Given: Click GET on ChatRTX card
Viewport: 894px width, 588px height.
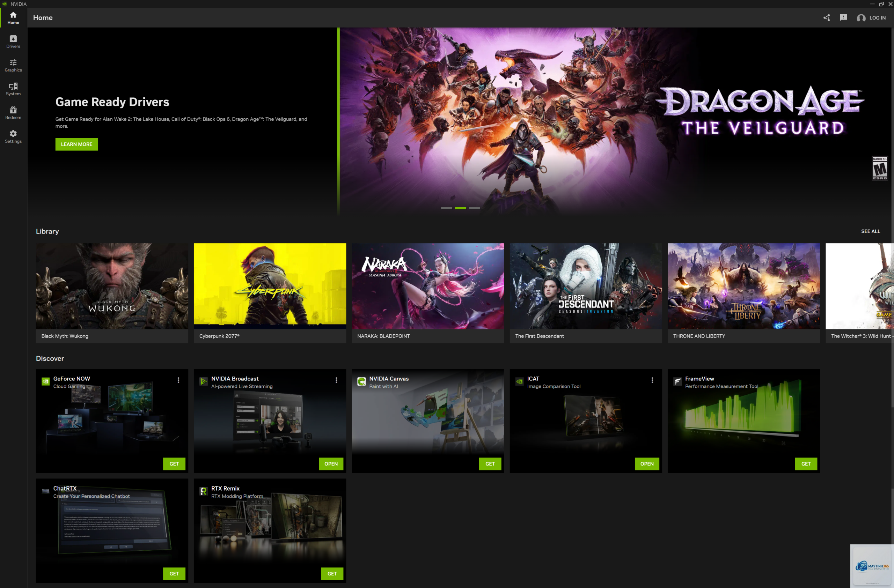Looking at the screenshot, I should coord(174,573).
